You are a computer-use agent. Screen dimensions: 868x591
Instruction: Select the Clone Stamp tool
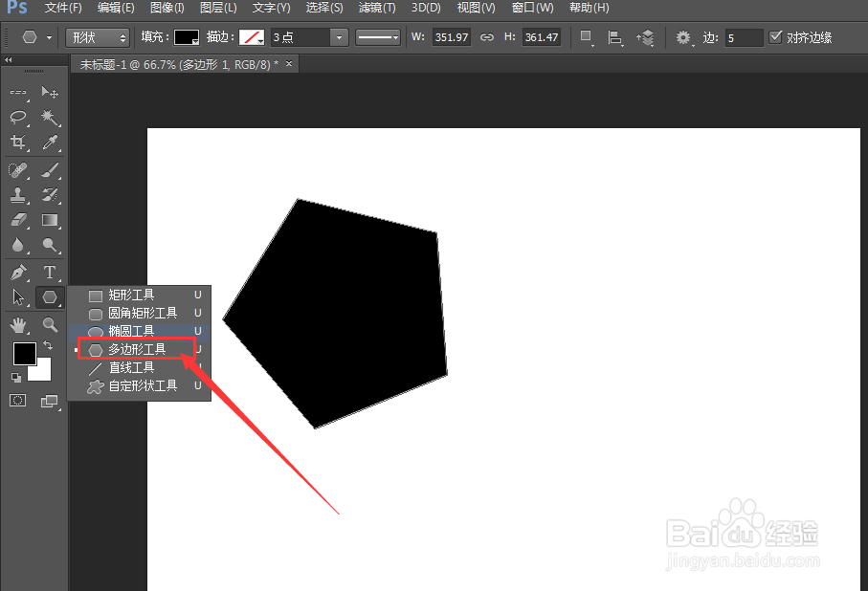tap(18, 195)
